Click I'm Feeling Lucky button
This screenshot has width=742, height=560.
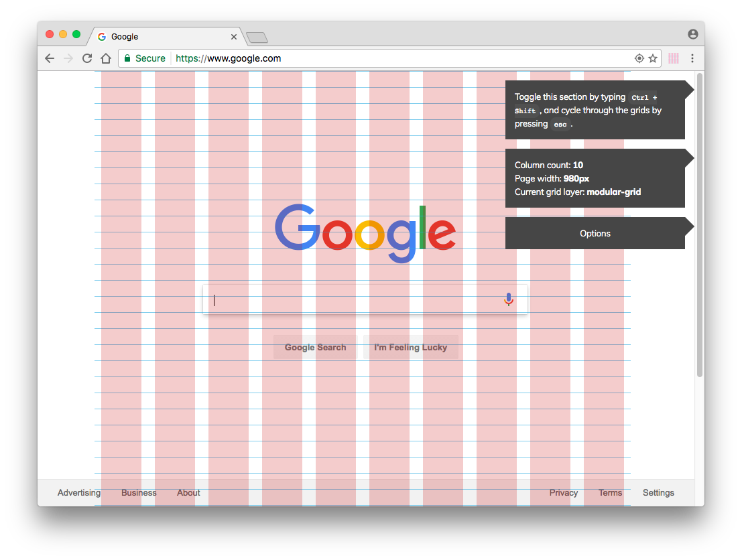pyautogui.click(x=411, y=347)
